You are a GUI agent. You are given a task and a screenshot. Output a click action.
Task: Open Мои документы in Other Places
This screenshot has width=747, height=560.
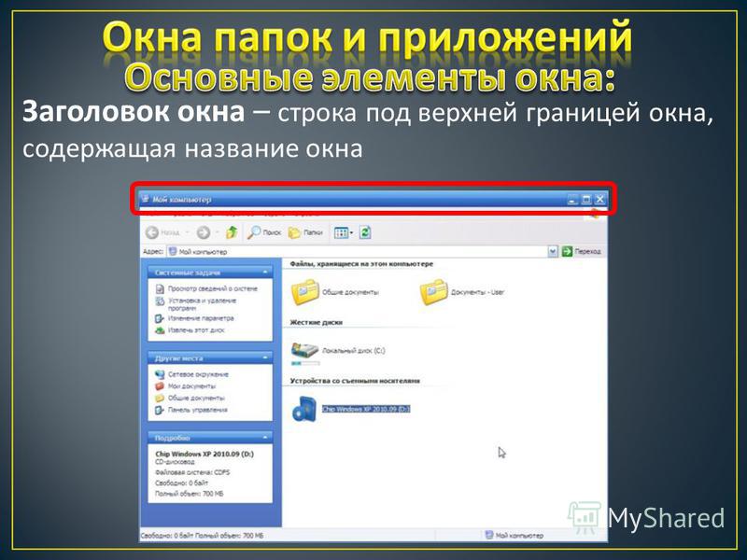click(x=186, y=386)
